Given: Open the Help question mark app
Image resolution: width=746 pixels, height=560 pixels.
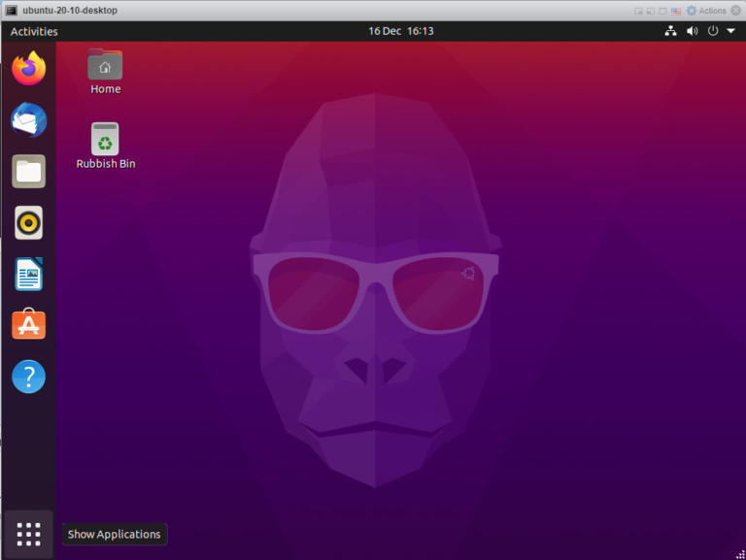Looking at the screenshot, I should tap(28, 377).
